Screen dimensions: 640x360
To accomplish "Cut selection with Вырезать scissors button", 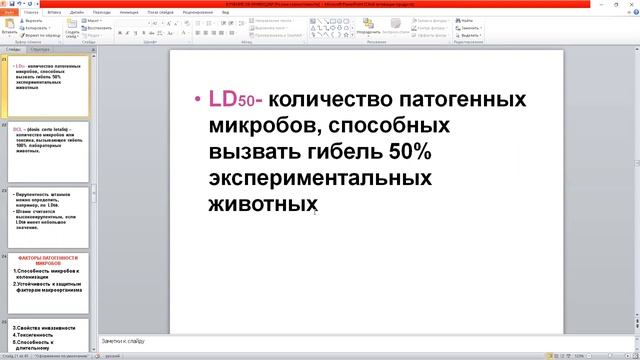I will click(x=31, y=21).
